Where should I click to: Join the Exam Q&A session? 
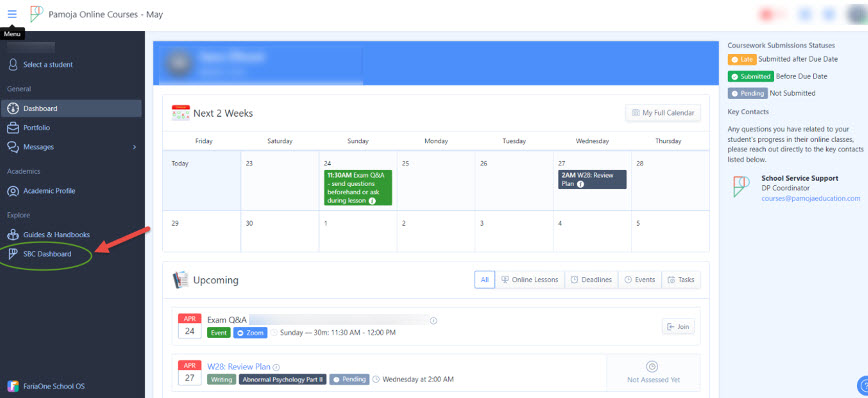(678, 327)
